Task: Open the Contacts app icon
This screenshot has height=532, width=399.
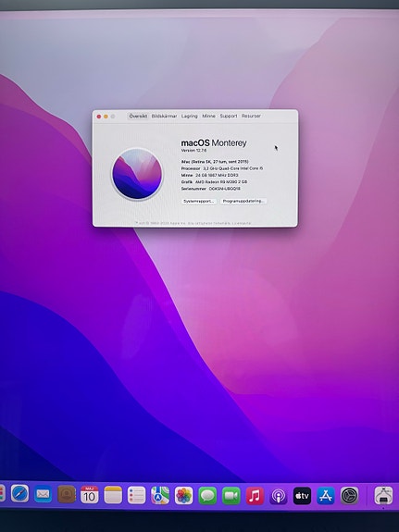Action: pyautogui.click(x=67, y=494)
